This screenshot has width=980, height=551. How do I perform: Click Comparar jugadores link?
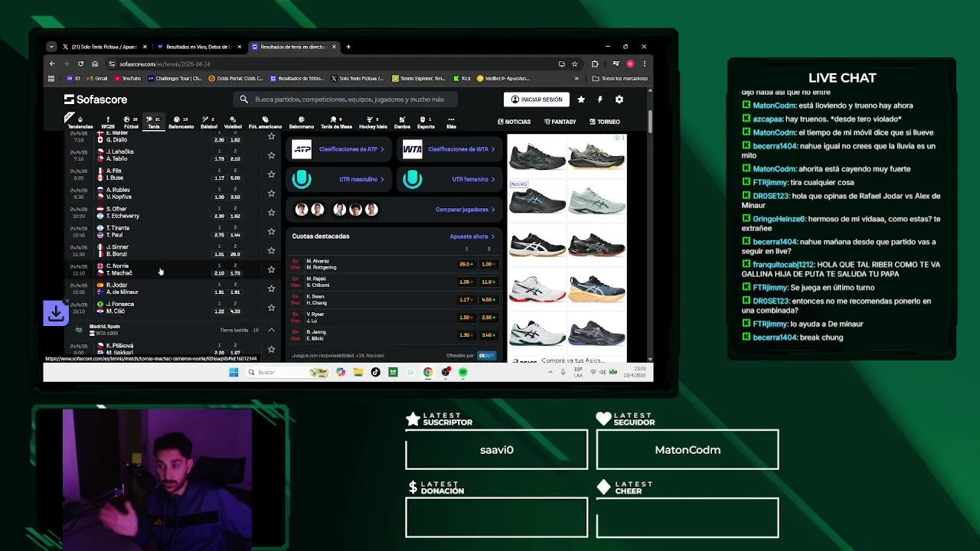pos(465,210)
